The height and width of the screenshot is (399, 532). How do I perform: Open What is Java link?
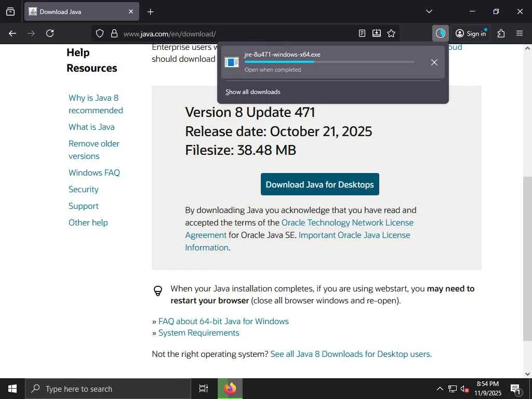(91, 127)
